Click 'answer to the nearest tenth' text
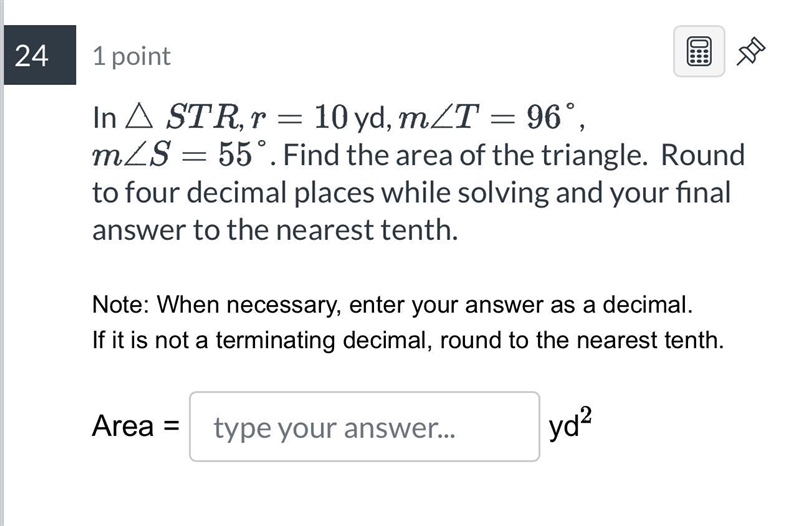 click(x=274, y=230)
